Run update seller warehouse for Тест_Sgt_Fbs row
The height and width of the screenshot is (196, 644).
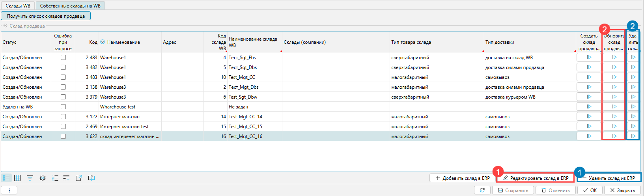coord(614,57)
